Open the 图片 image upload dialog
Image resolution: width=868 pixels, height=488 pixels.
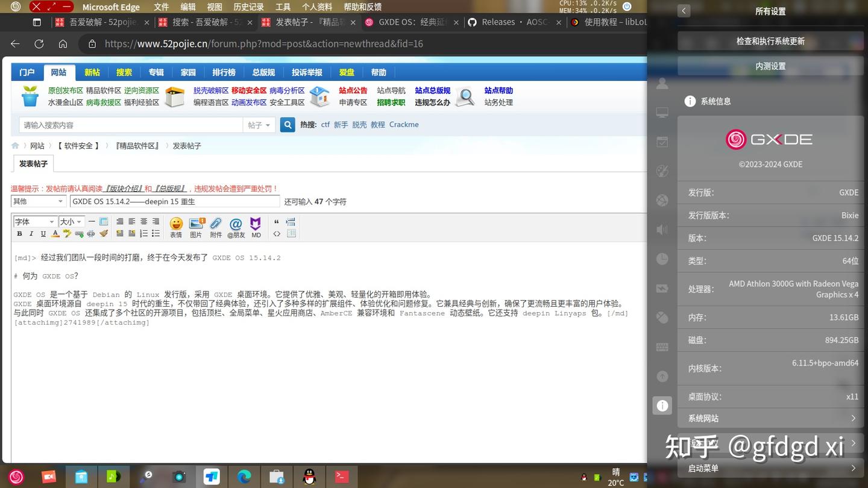196,227
